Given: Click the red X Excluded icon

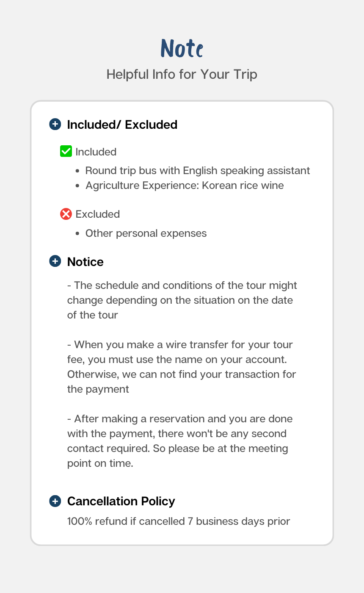Looking at the screenshot, I should 66,214.
